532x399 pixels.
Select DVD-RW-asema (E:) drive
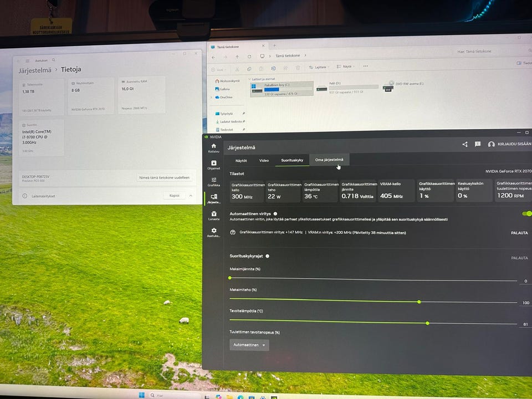404,86
